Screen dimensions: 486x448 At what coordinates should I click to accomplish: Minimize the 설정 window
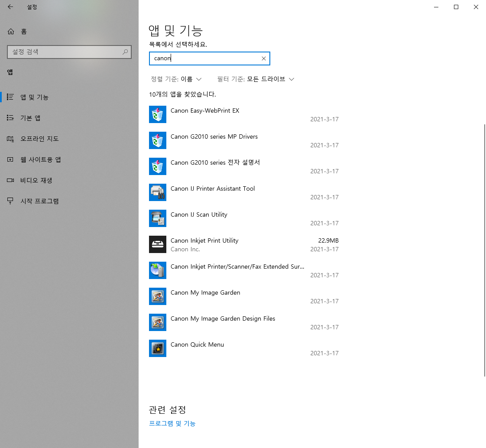(x=436, y=7)
